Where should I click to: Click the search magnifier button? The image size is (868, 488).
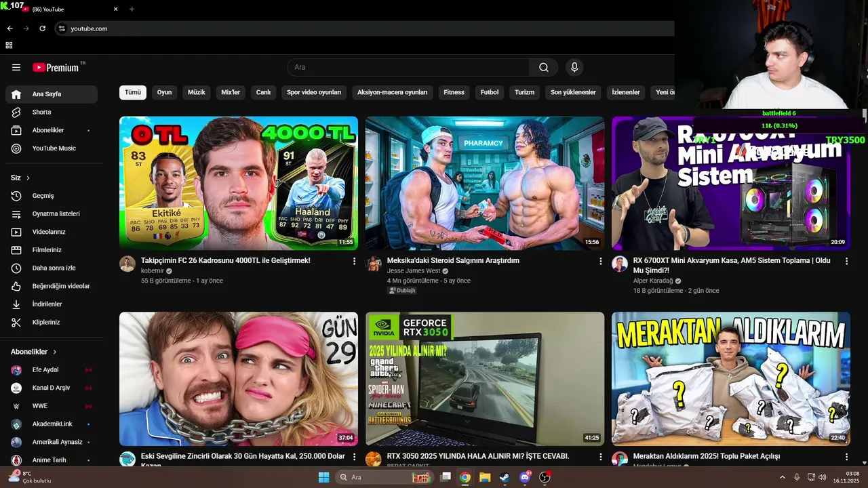coord(544,67)
